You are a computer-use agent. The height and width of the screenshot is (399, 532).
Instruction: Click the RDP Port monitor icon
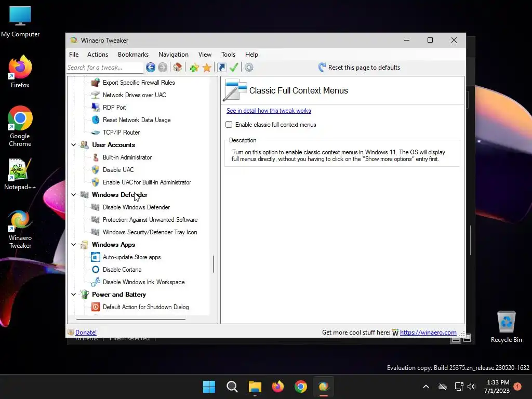click(x=96, y=108)
